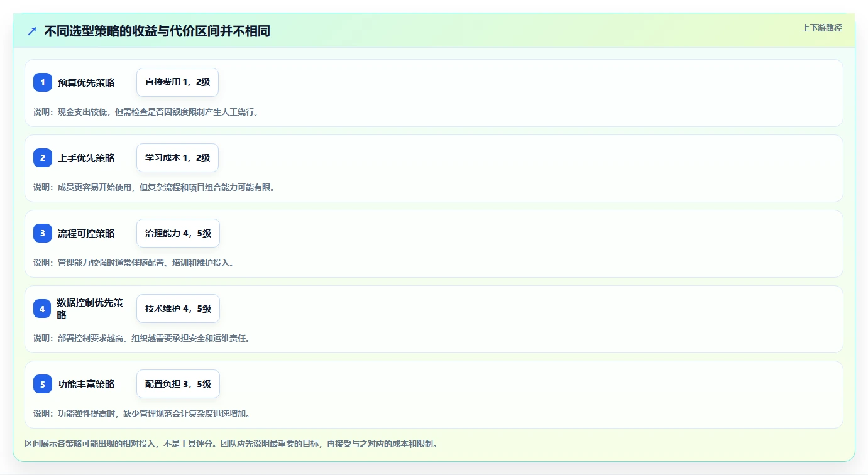Click the 预算优先策略 title
Screen dimensions: 868x475
86,82
